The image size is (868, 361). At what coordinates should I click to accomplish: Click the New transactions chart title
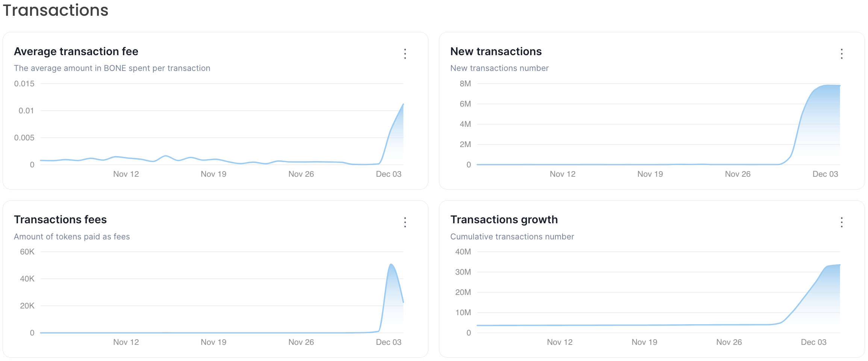496,51
